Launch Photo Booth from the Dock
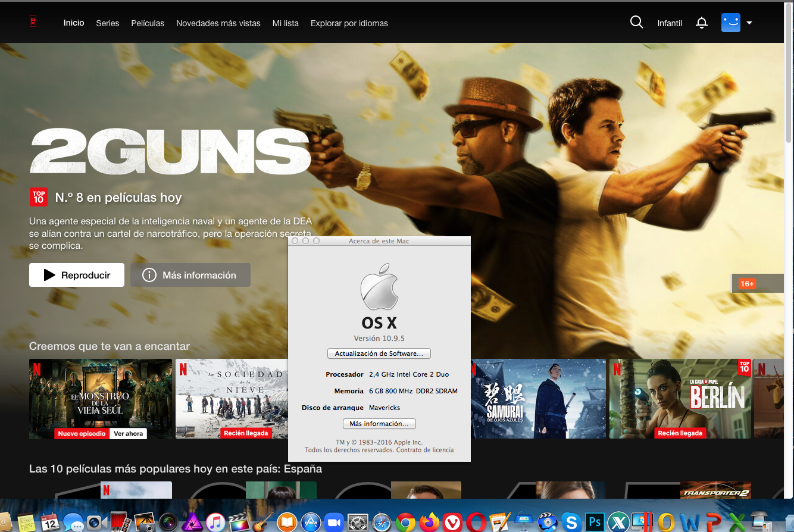Image resolution: width=794 pixels, height=532 pixels. tap(121, 521)
